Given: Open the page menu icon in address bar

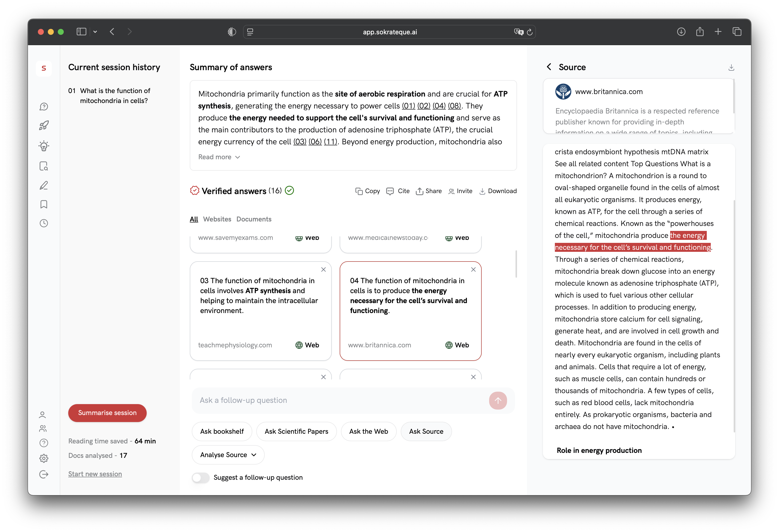Looking at the screenshot, I should (x=250, y=32).
